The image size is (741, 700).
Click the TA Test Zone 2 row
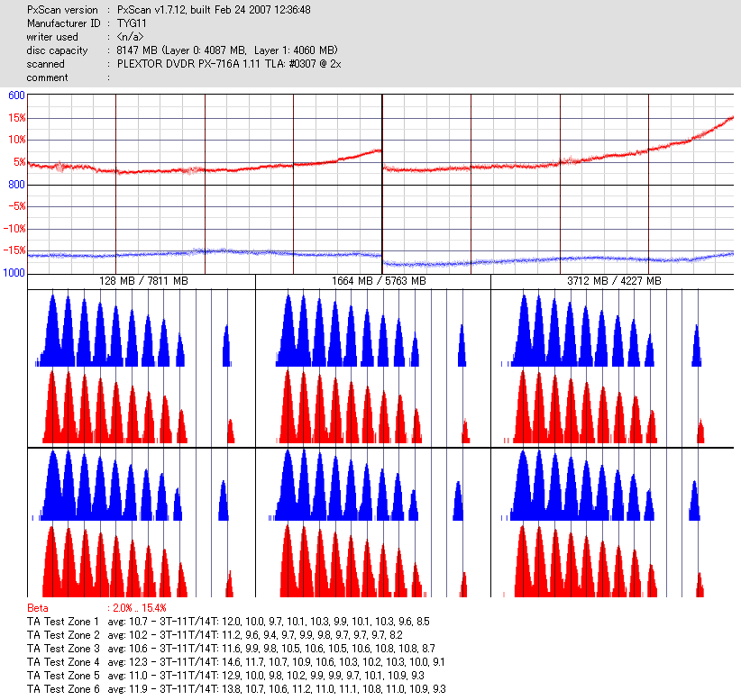215,635
